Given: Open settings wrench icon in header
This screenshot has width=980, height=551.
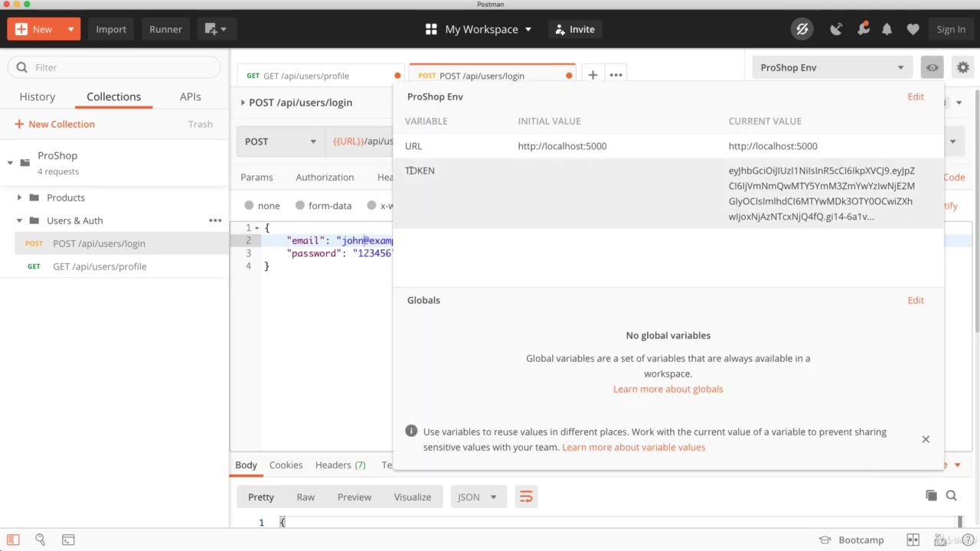Looking at the screenshot, I should pos(863,29).
